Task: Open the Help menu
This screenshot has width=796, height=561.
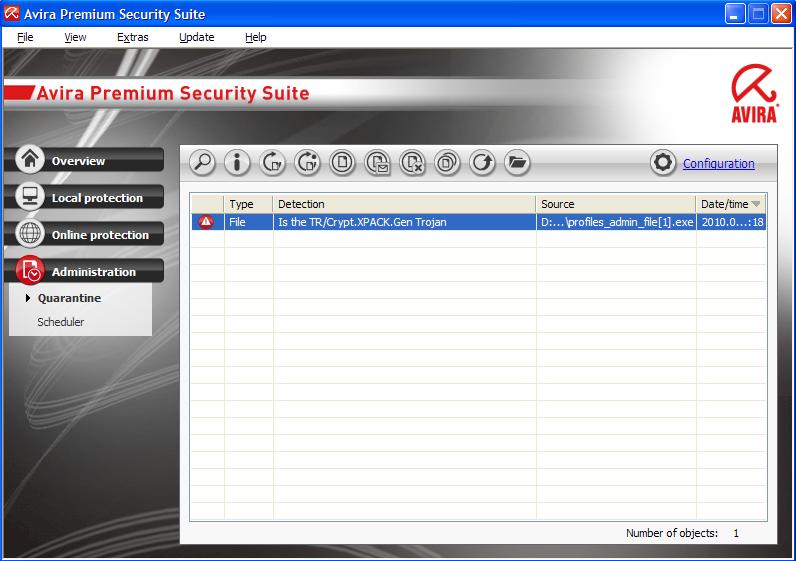Action: [255, 37]
